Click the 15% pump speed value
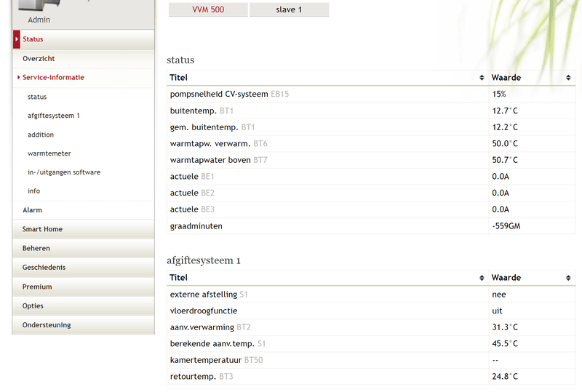582x392 pixels. (499, 95)
